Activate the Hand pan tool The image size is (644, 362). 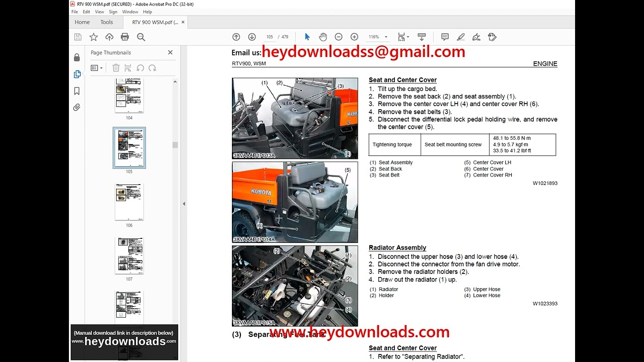pos(323,37)
